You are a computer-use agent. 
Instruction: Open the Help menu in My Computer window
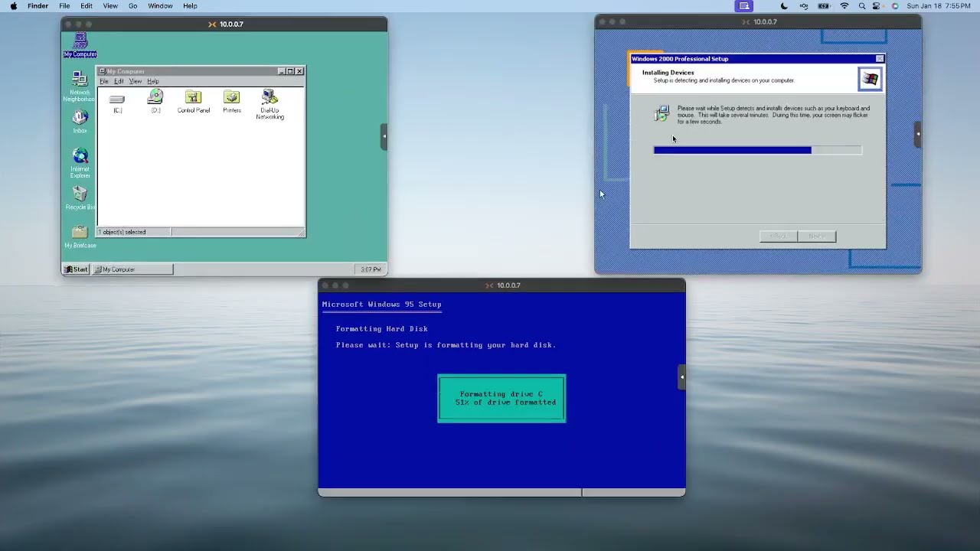pyautogui.click(x=153, y=81)
